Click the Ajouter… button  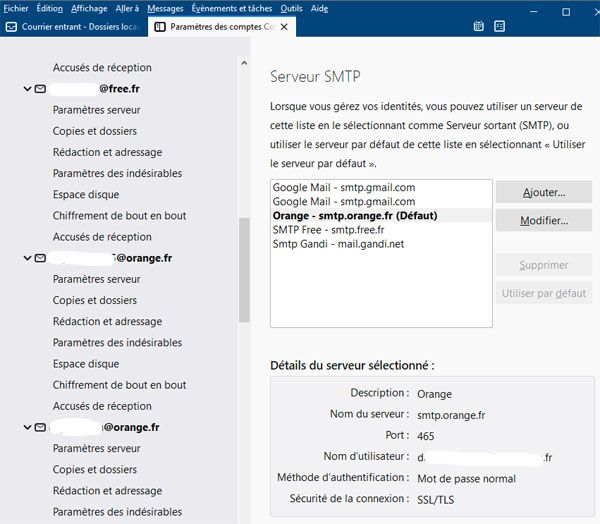(x=543, y=192)
